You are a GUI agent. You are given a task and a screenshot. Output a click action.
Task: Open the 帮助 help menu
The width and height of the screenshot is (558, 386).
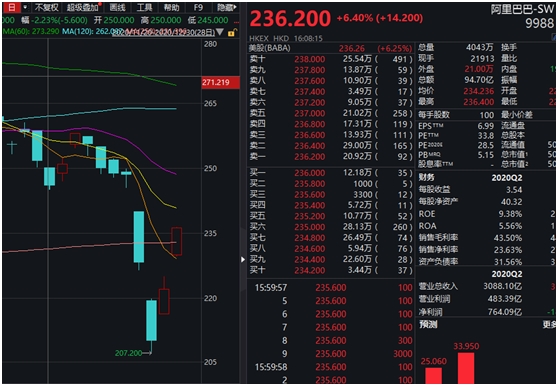pyautogui.click(x=172, y=7)
